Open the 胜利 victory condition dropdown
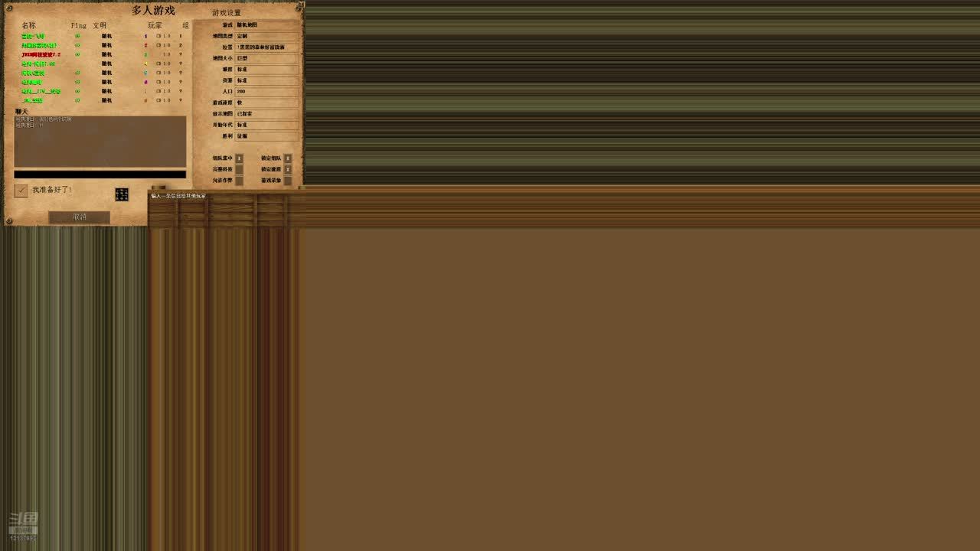This screenshot has width=980, height=551. [266, 136]
